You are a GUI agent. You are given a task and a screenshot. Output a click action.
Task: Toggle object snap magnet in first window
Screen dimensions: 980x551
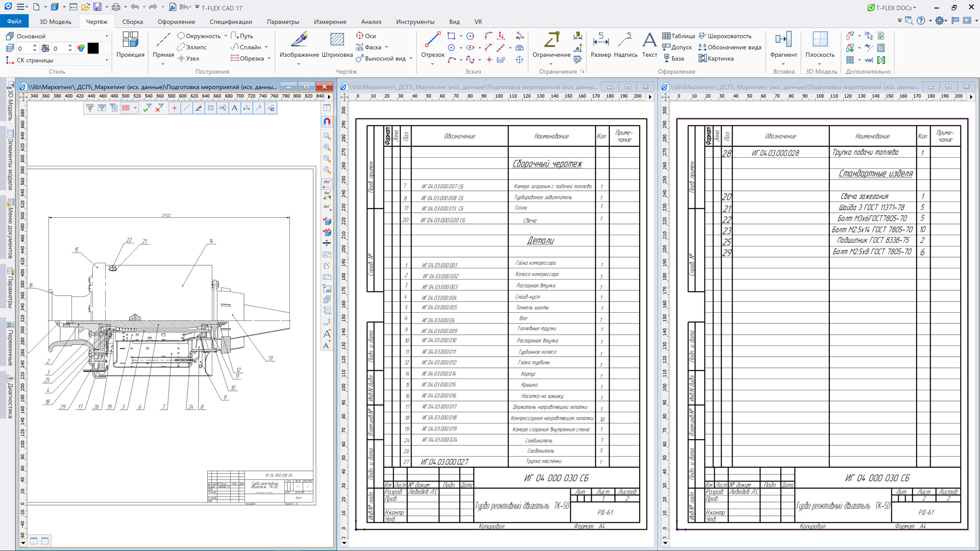[x=327, y=122]
